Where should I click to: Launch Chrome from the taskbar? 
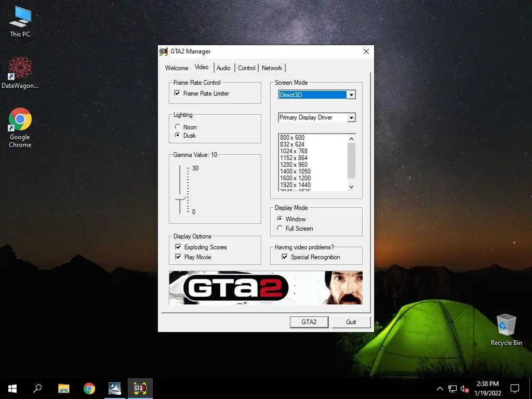[89, 389]
